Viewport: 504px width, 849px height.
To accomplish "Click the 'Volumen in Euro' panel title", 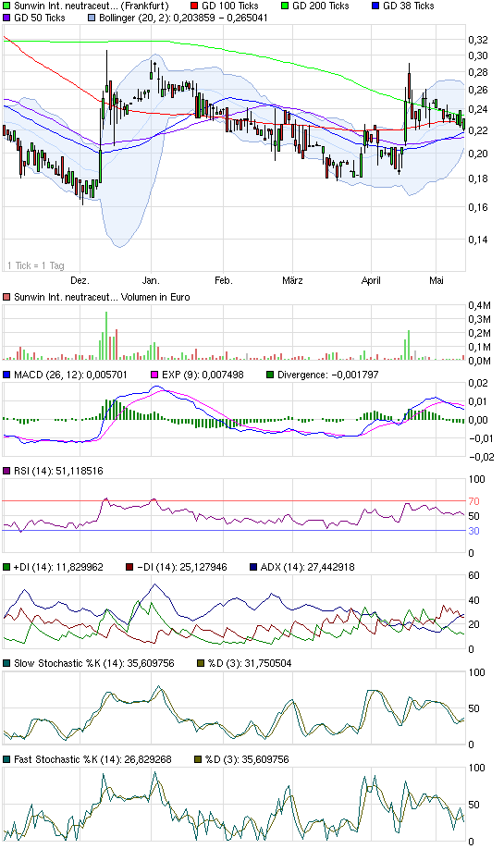I will [102, 297].
